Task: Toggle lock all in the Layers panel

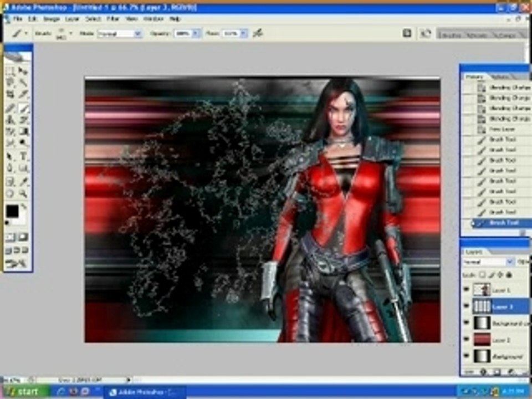Action: 509,275
